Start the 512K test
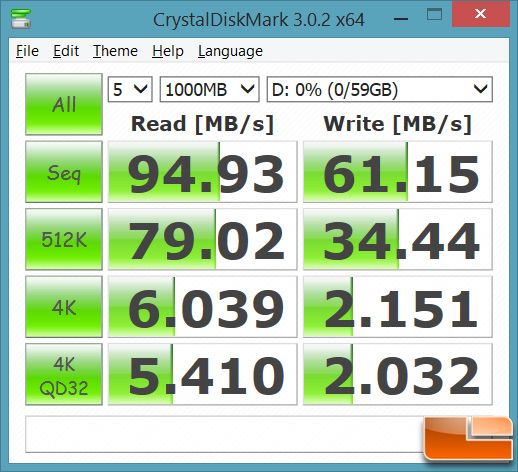Screen dimensions: 518x472 [64, 239]
